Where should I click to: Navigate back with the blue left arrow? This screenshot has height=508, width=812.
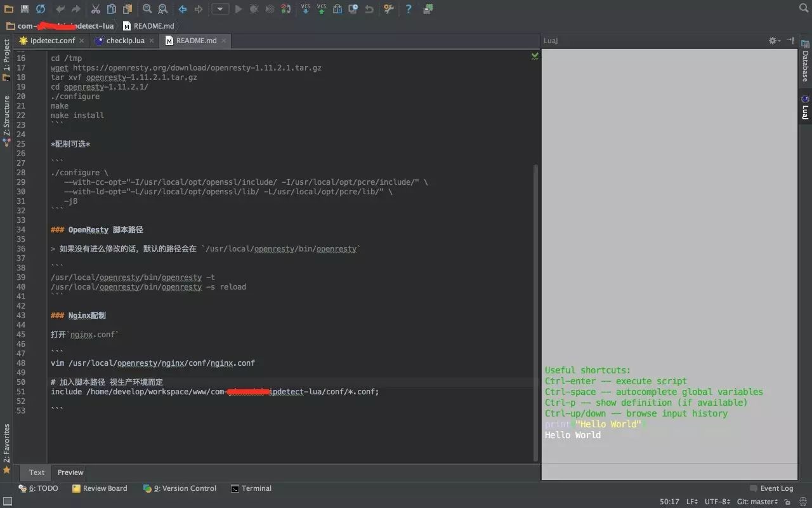point(183,9)
